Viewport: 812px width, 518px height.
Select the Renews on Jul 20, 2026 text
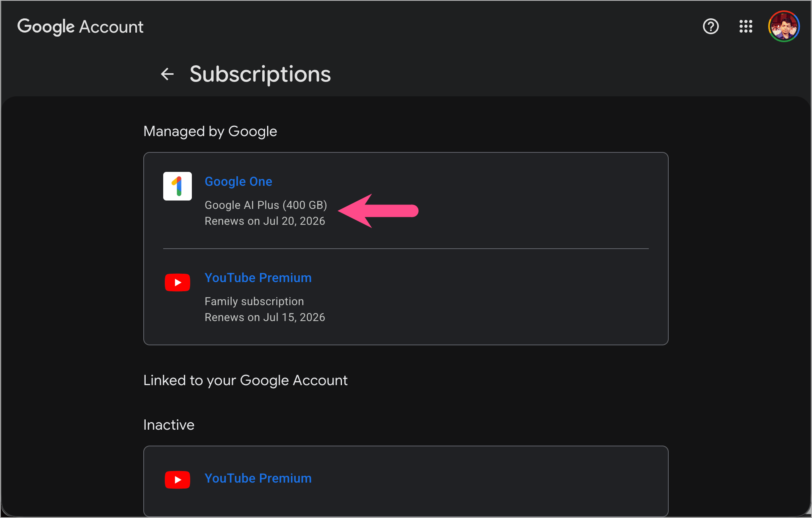[265, 221]
